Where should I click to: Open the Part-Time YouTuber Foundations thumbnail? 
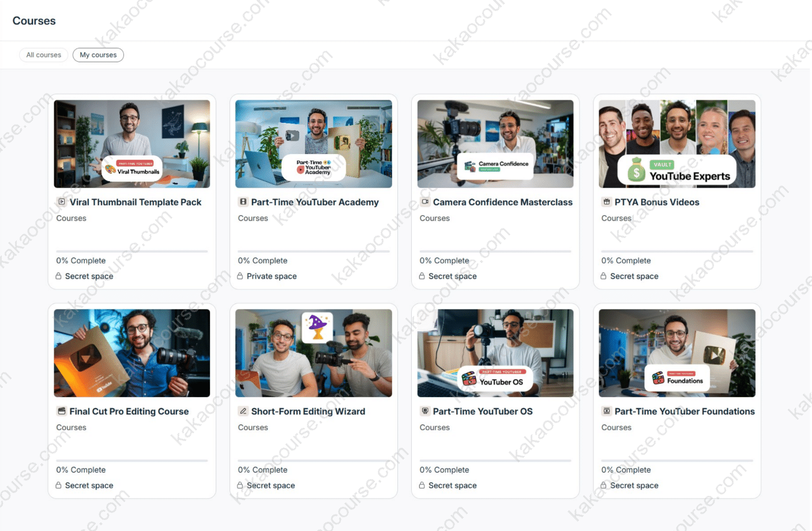(677, 353)
